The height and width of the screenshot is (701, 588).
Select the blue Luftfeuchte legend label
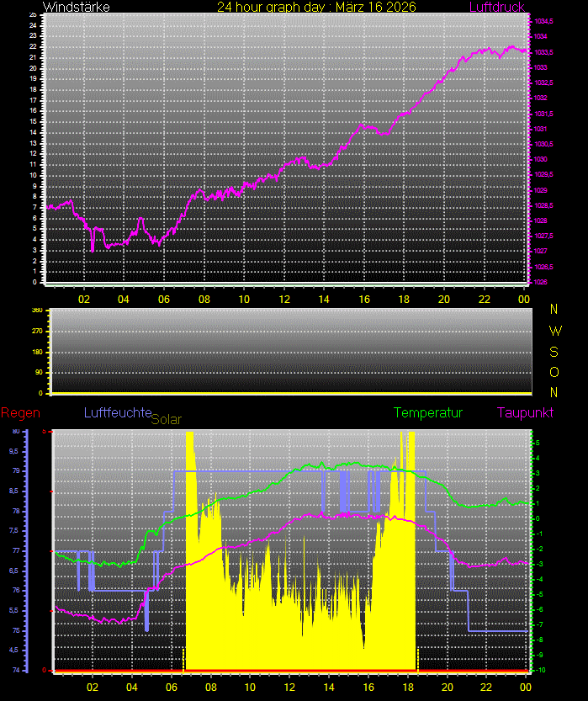click(117, 412)
